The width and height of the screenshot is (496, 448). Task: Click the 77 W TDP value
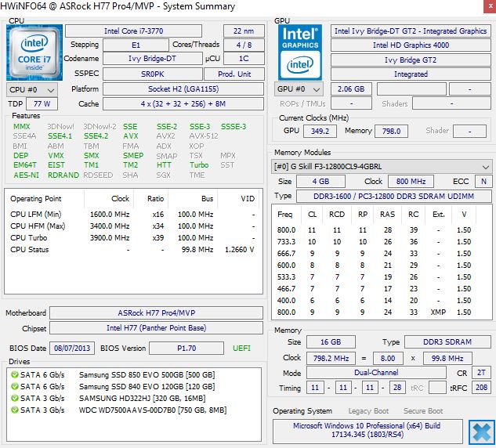click(x=42, y=103)
